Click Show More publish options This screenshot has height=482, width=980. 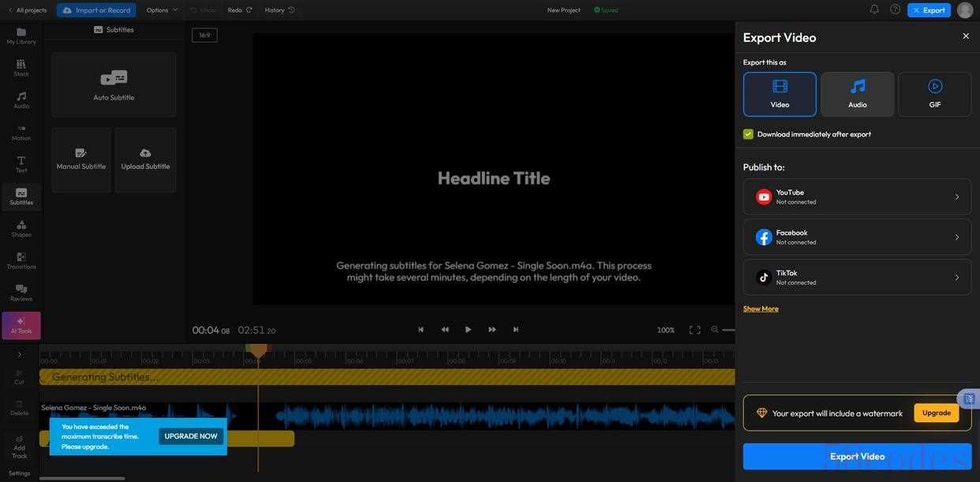point(761,308)
